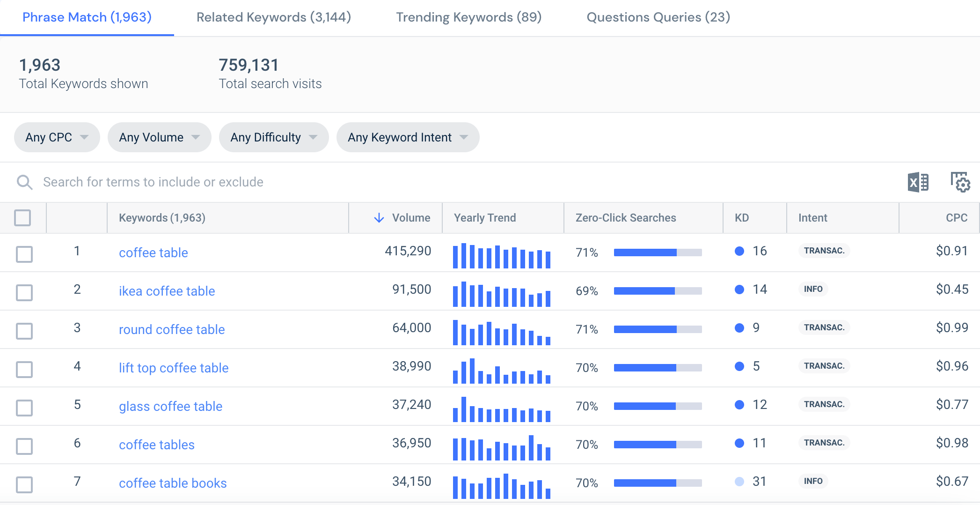Click the TRANSAC. intent badge for coffee table
This screenshot has width=980, height=505.
click(x=824, y=251)
